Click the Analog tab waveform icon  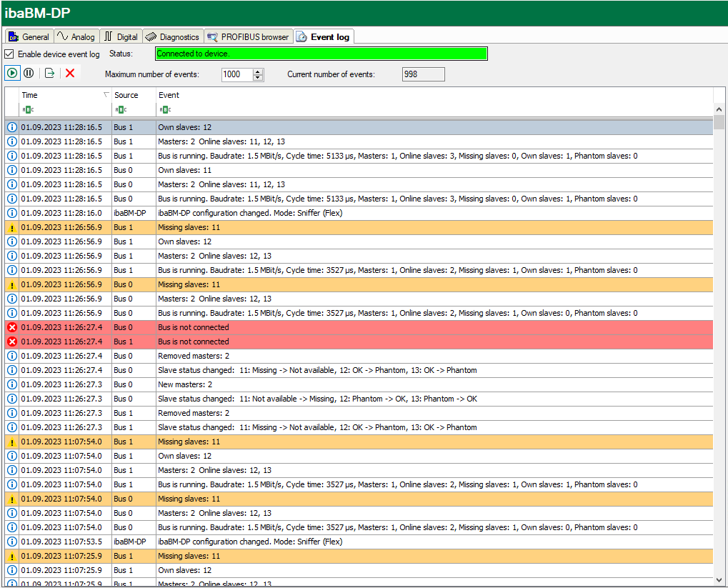(62, 36)
